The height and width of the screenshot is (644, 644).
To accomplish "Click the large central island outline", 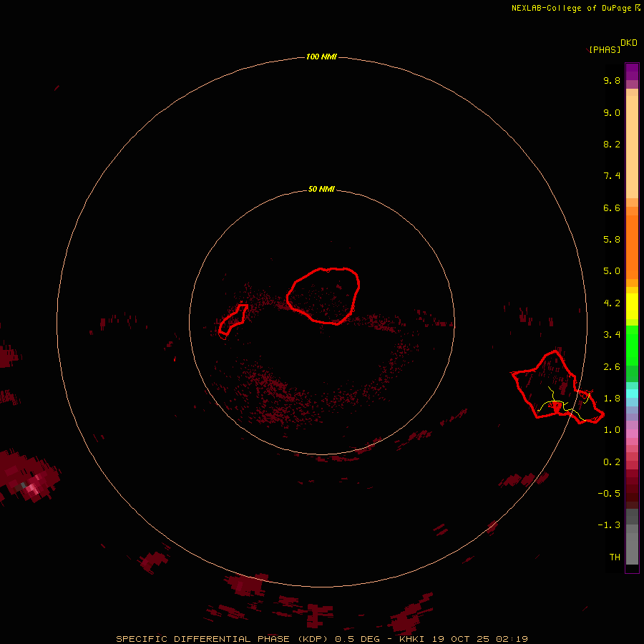I will 323,296.
